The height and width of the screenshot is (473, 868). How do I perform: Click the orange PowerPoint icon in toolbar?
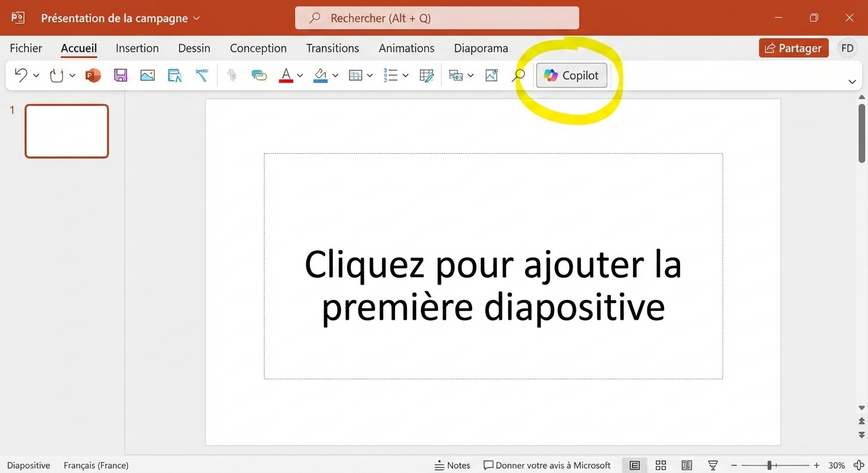93,75
